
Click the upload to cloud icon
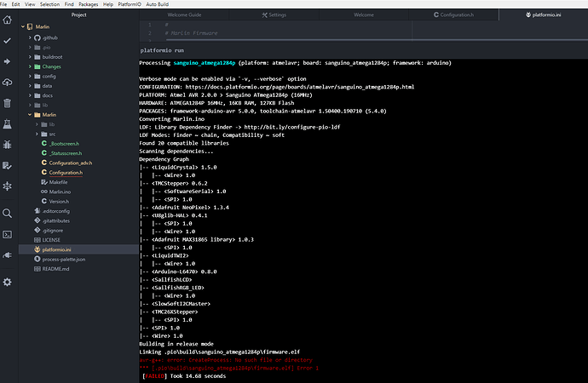[7, 82]
